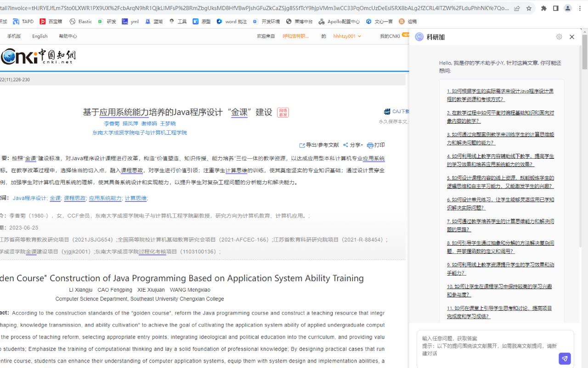
Task: Toggle the browser side panel icon
Action: coord(556,8)
